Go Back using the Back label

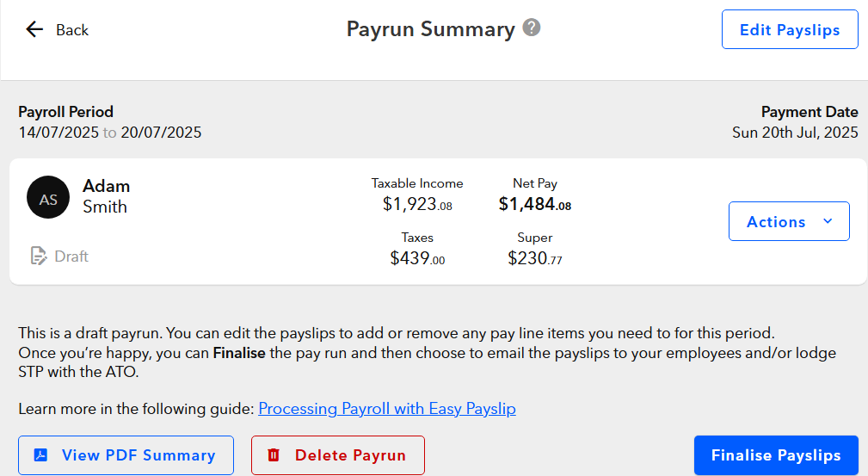click(x=72, y=30)
